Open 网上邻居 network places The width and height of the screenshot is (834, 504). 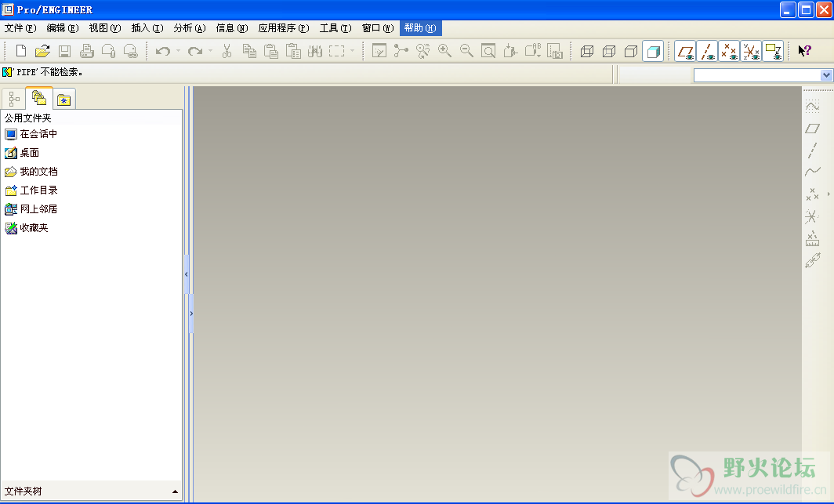click(31, 209)
